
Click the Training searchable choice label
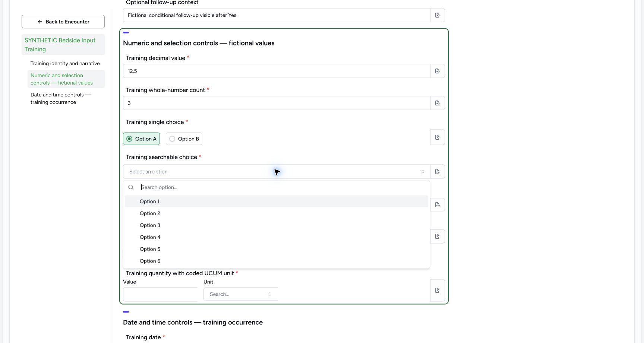[x=161, y=157]
